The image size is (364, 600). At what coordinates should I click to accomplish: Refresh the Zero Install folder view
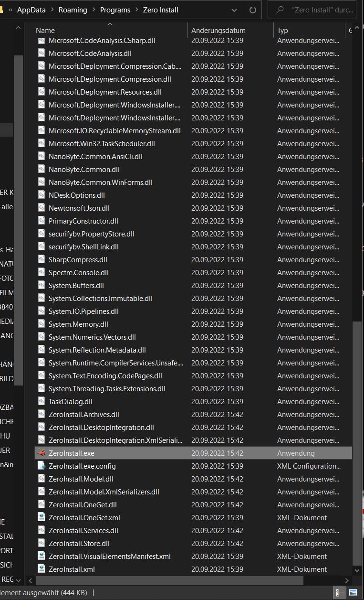(253, 10)
